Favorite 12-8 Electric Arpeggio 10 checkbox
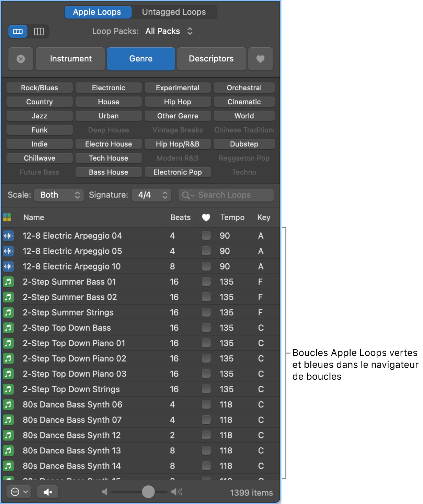 (206, 266)
